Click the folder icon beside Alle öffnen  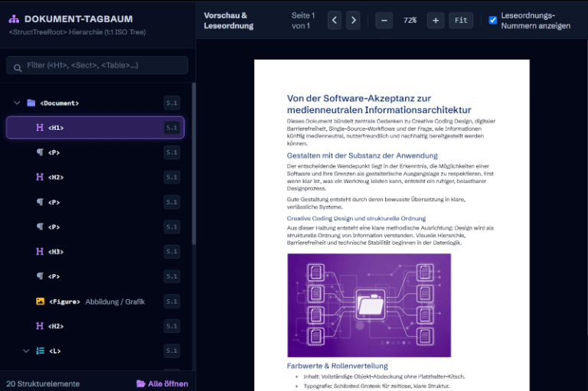point(141,383)
